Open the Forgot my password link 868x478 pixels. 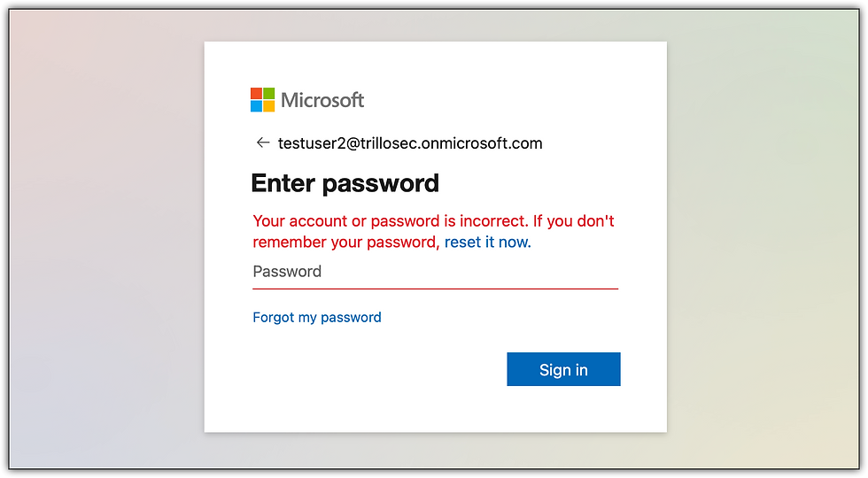[x=317, y=317]
